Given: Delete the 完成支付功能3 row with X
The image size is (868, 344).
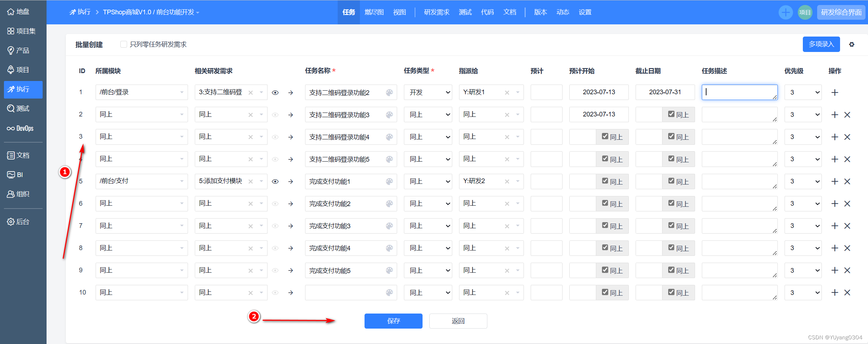Looking at the screenshot, I should tap(847, 226).
